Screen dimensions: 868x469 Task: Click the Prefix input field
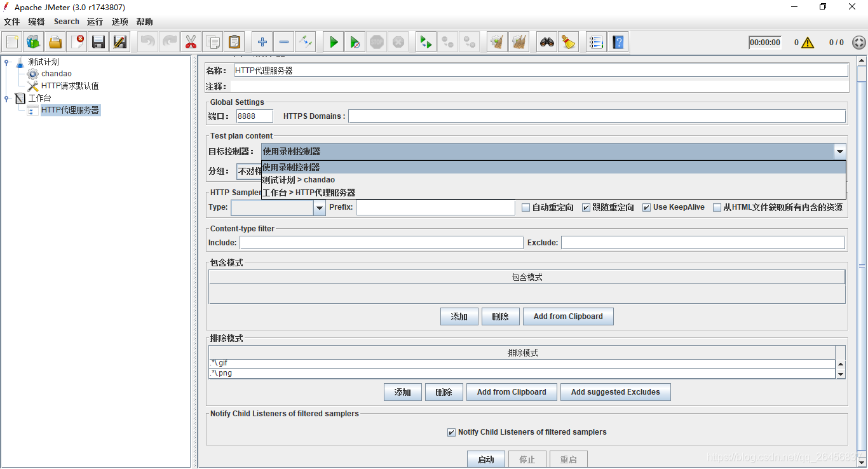tap(435, 208)
